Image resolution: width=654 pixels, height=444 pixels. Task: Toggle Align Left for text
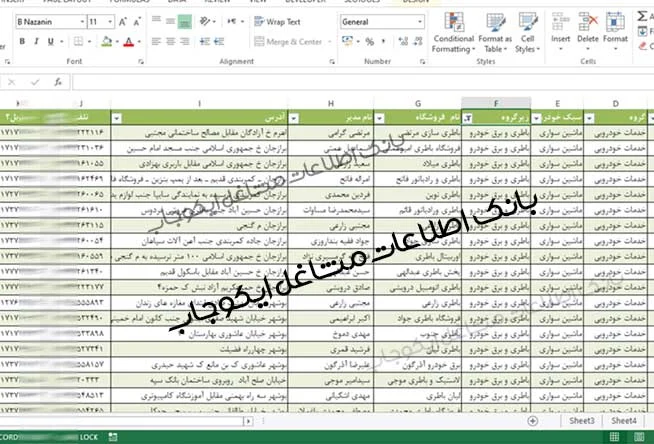[x=156, y=41]
